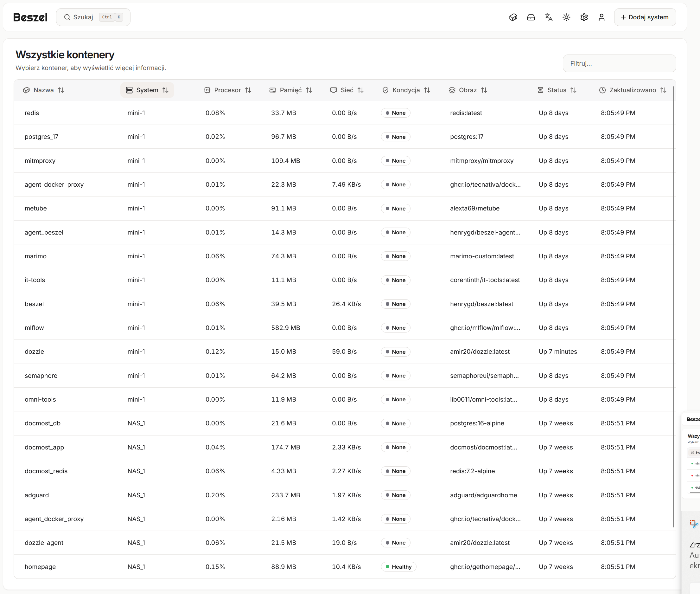Click the 582.9 MB memory value
This screenshot has height=594, width=700.
[x=286, y=328]
